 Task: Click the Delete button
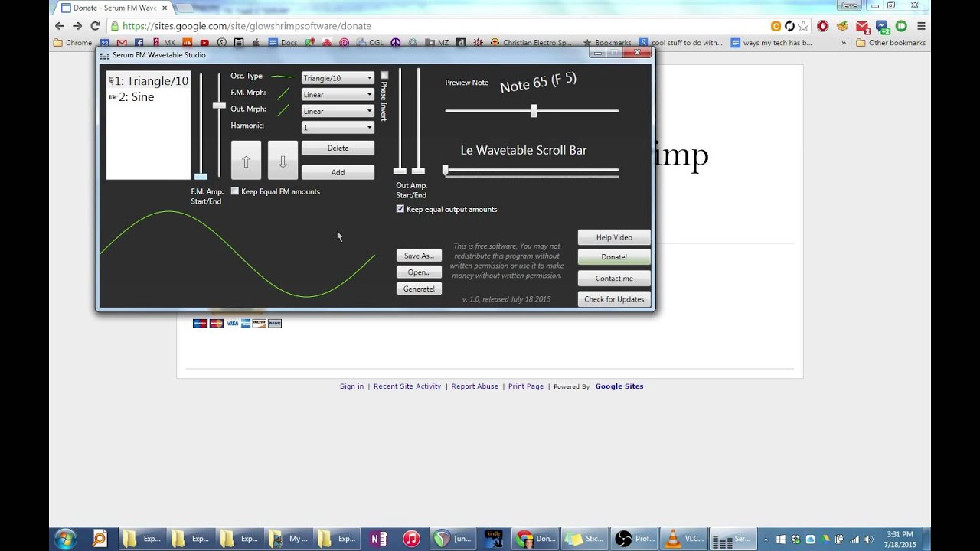[x=338, y=148]
